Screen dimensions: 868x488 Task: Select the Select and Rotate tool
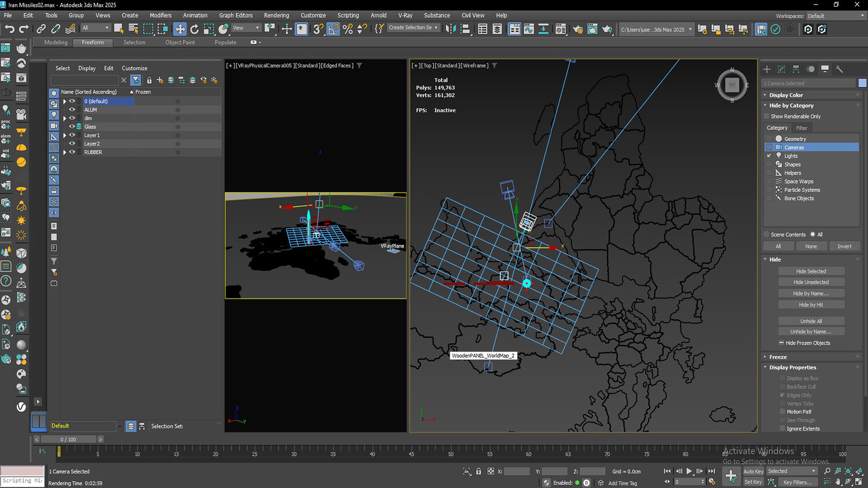(194, 29)
